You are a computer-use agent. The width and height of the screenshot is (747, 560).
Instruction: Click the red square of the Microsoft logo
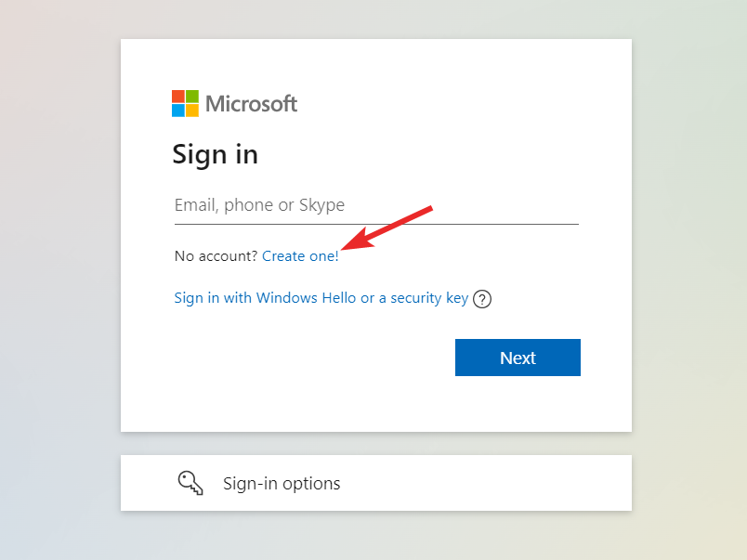pyautogui.click(x=177, y=96)
